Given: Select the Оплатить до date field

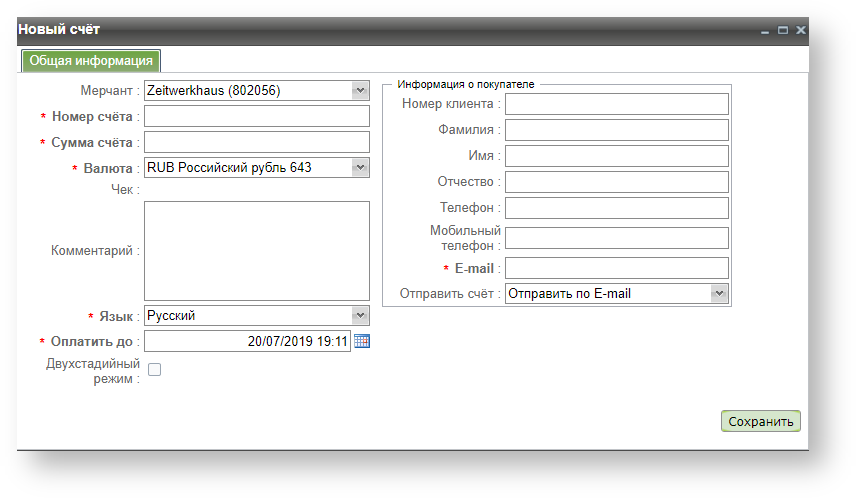Looking at the screenshot, I should (x=247, y=342).
